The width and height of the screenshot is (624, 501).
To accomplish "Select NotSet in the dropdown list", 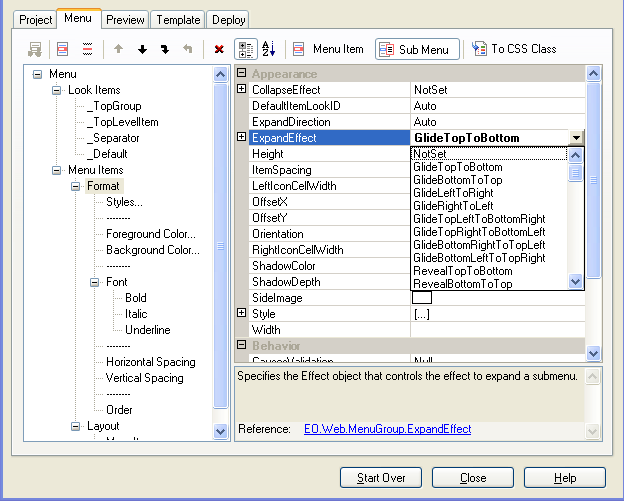I will tap(489, 154).
